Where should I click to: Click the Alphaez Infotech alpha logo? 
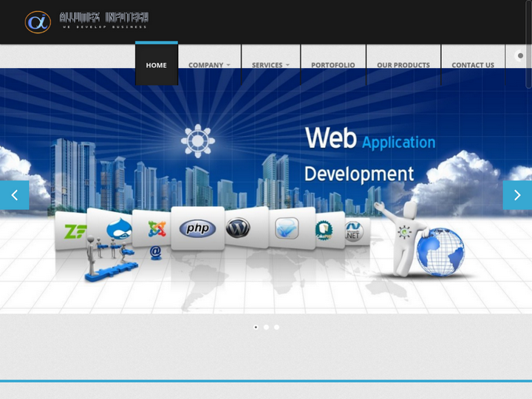pos(38,22)
